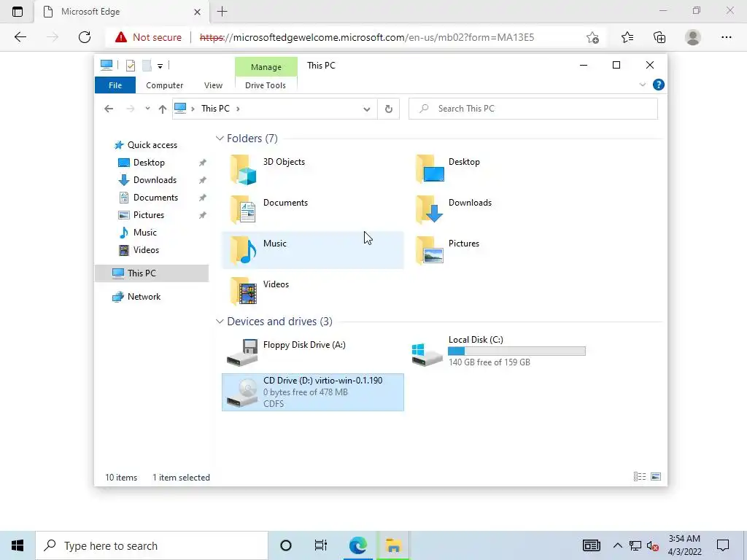Switch to details view layout

[639, 477]
